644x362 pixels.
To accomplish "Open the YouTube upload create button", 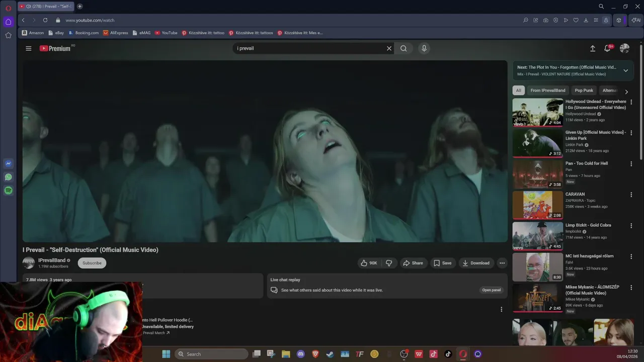I will pos(593,48).
